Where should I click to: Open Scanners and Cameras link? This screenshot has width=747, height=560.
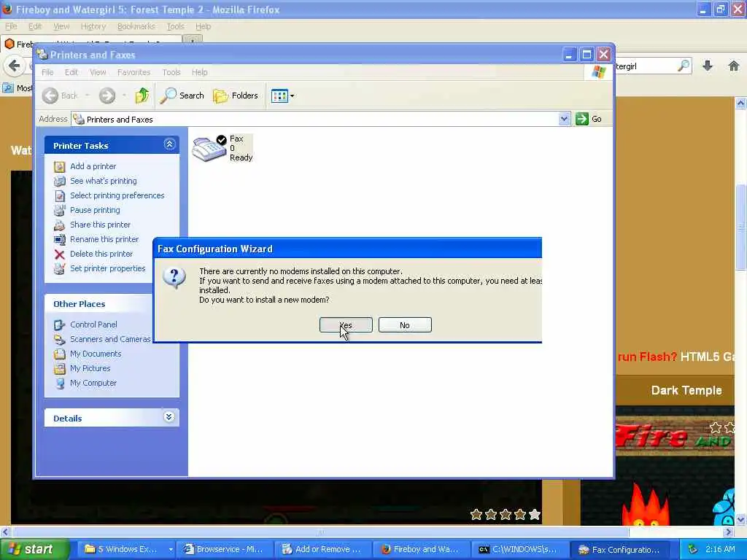point(110,339)
